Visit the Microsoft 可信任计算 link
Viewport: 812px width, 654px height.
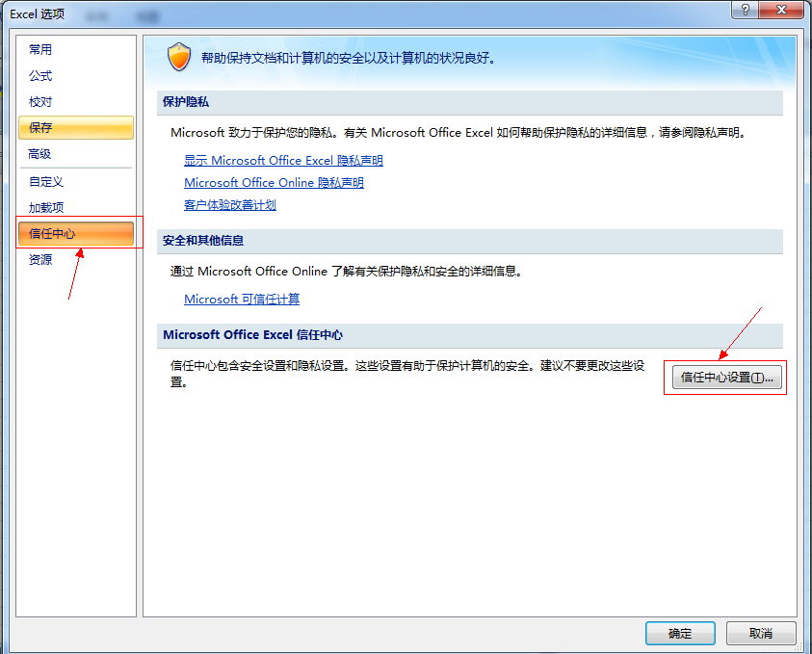coord(242,300)
